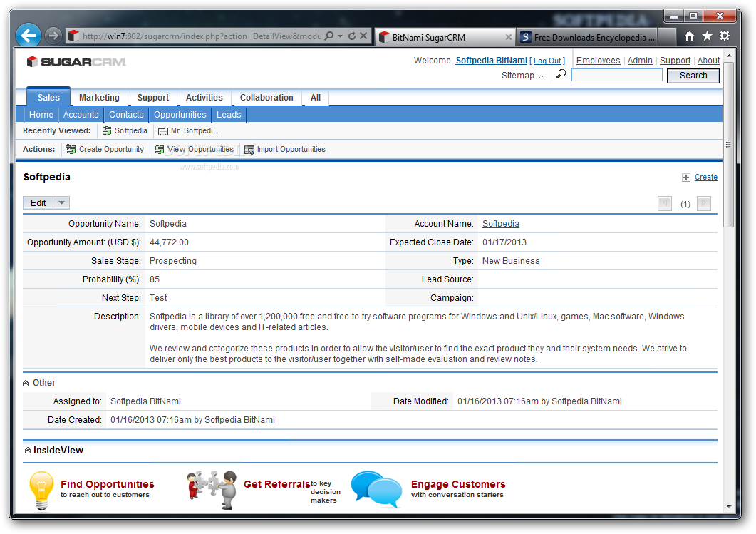
Task: Click the scrollbar up arrow
Action: tap(729, 56)
